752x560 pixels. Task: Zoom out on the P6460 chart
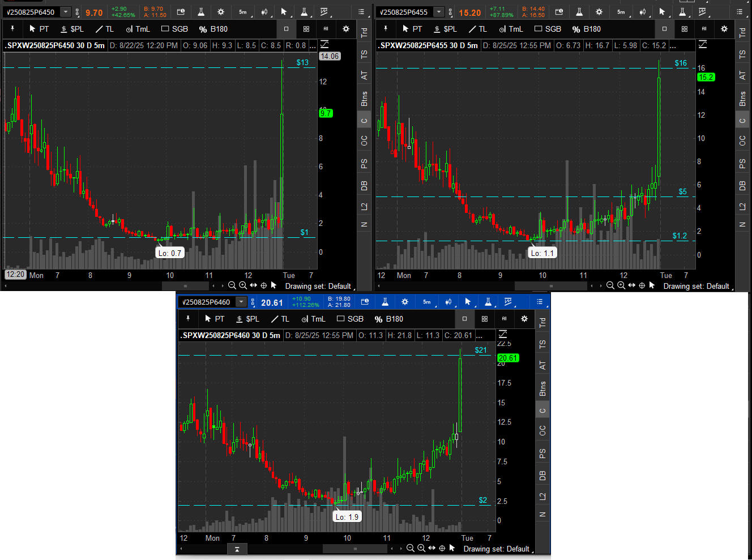[410, 548]
